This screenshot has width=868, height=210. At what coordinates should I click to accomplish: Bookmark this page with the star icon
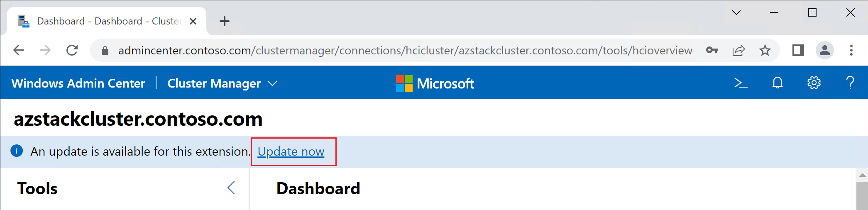pos(765,51)
